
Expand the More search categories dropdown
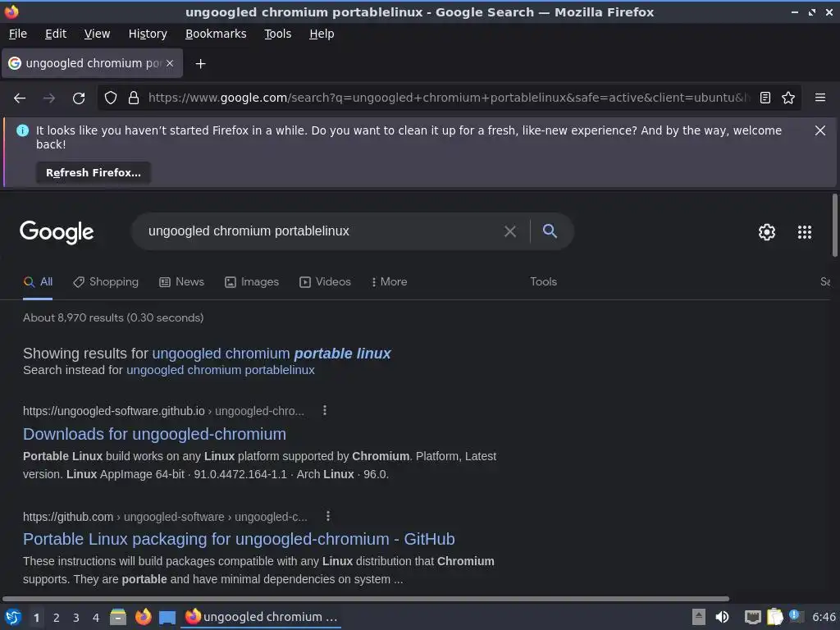pos(389,282)
